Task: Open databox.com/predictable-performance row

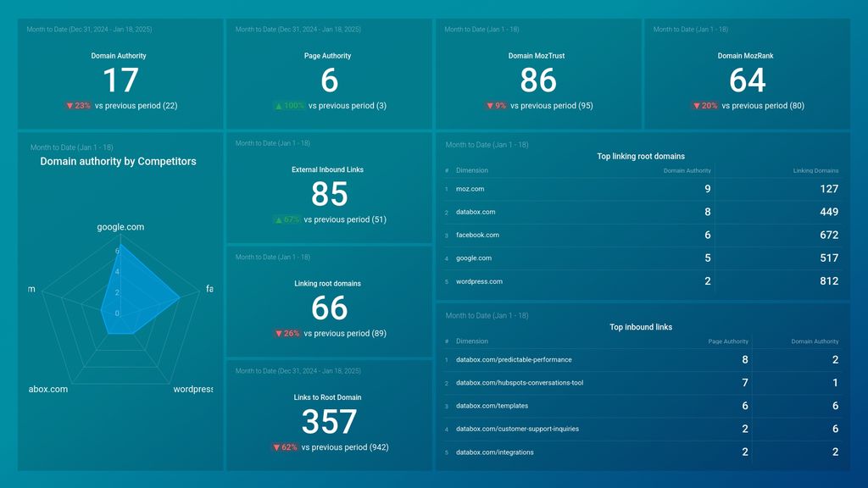Action: coord(643,360)
